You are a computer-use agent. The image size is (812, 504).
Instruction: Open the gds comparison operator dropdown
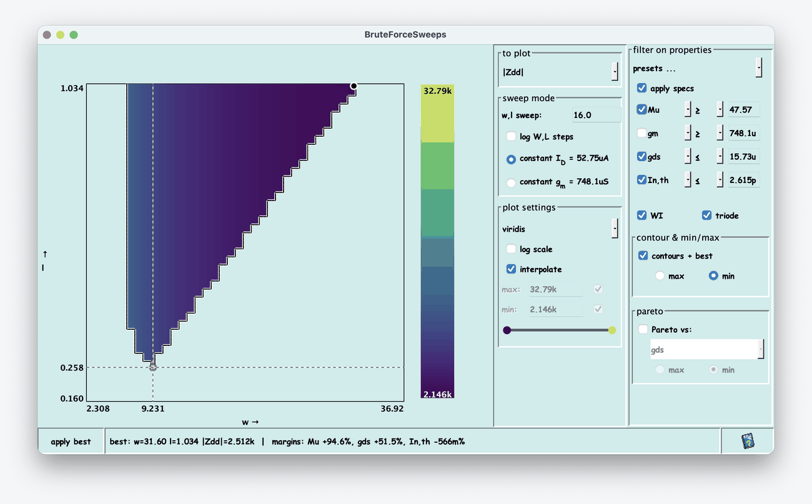click(719, 157)
